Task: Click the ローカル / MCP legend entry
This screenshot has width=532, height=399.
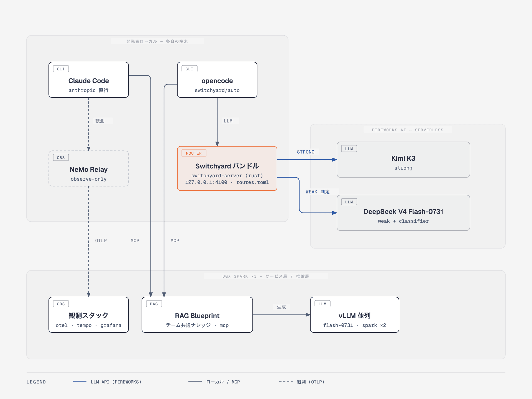Action: [223, 382]
